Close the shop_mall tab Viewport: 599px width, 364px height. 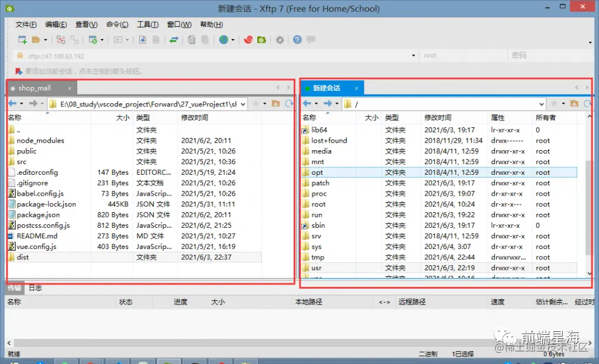tap(70, 88)
